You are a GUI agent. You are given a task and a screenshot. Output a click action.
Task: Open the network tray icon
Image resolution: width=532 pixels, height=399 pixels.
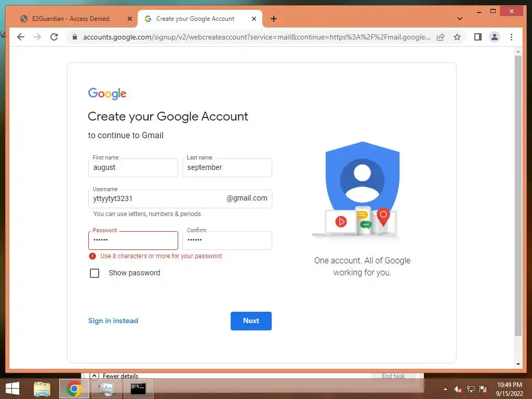pos(471,389)
